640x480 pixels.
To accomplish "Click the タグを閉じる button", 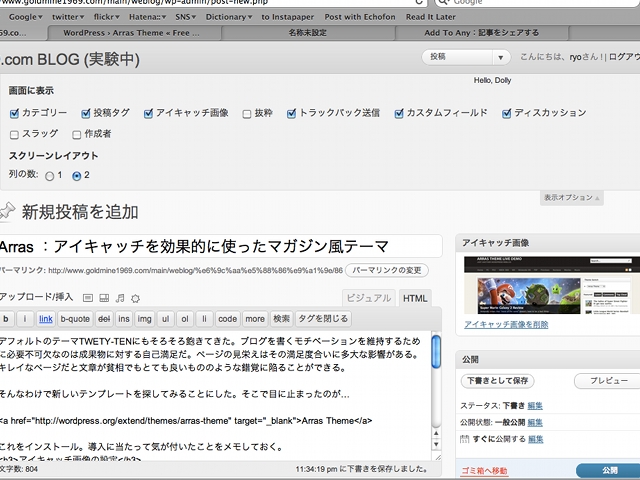I will point(323,319).
